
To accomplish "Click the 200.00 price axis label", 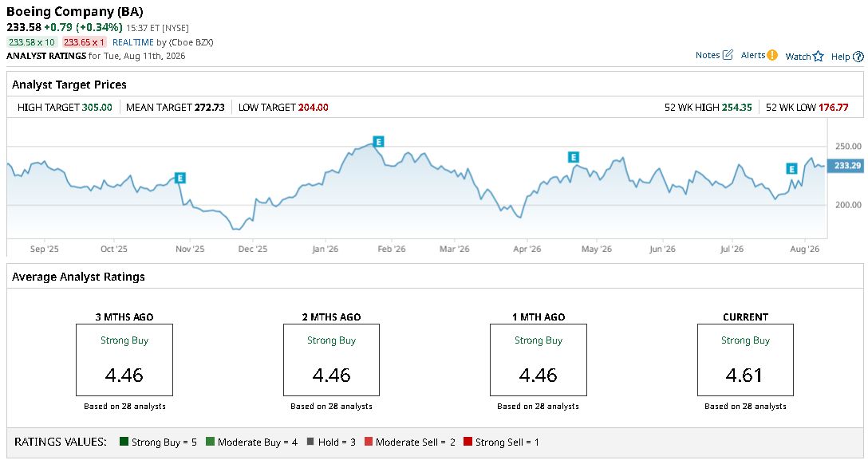I will tap(848, 205).
